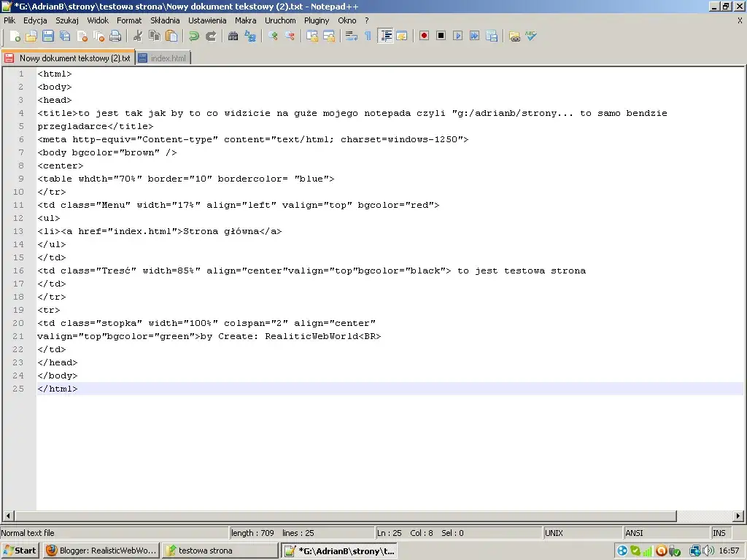Zoom out toolbar icon
The height and width of the screenshot is (560, 747).
coord(289,36)
